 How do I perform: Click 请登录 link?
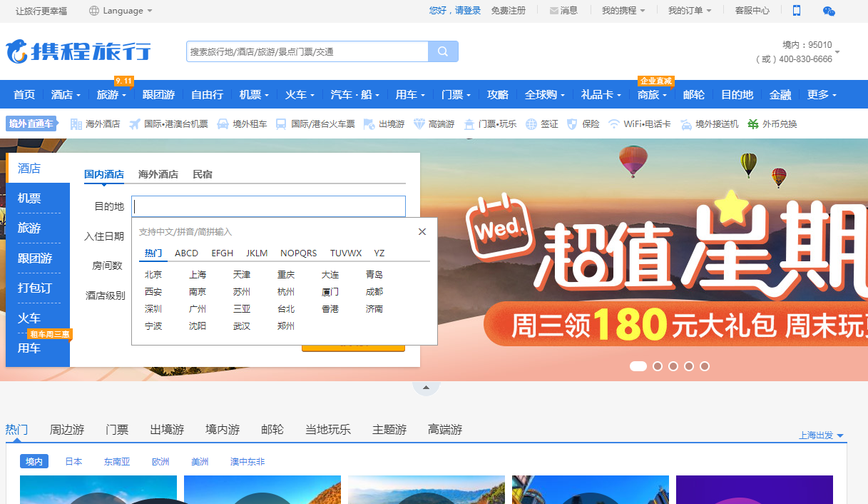coord(468,11)
